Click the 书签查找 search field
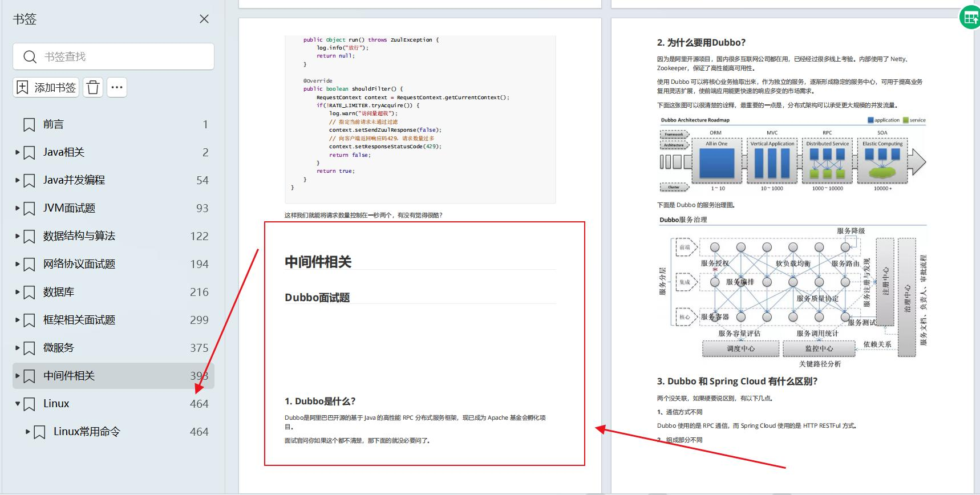 (114, 56)
